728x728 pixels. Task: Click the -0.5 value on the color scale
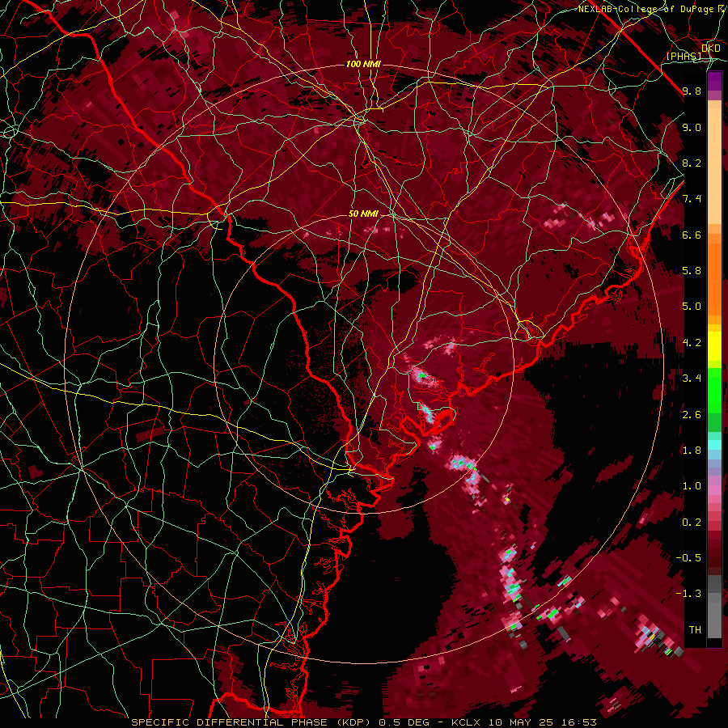(x=688, y=558)
